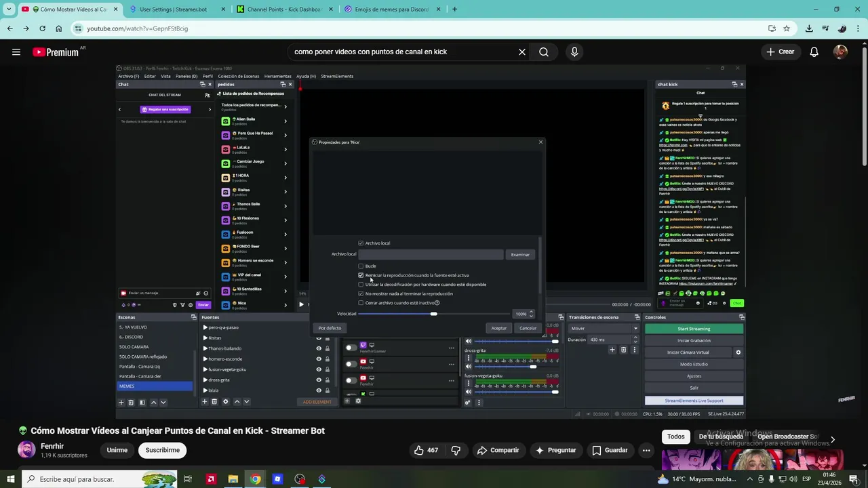Click Cancelar in the properties dialog
Viewport: 868px width, 488px height.
click(x=528, y=328)
